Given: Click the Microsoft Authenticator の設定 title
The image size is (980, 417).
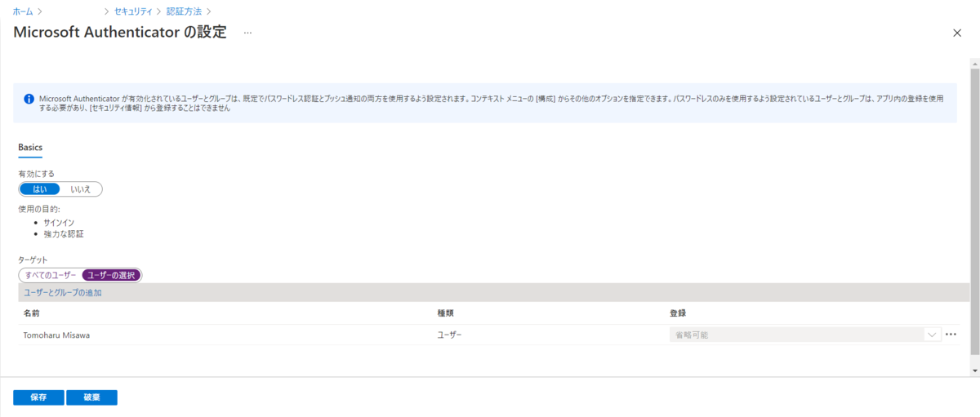Looking at the screenshot, I should [120, 33].
